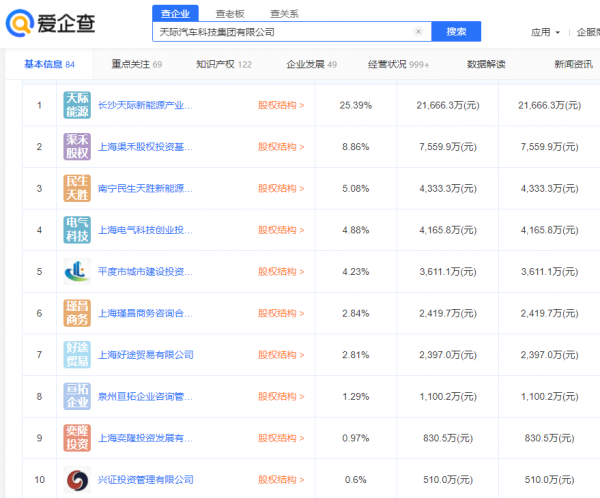The height and width of the screenshot is (498, 600).
Task: Open the 上海好途贸易有限公司 company link
Action: click(146, 355)
